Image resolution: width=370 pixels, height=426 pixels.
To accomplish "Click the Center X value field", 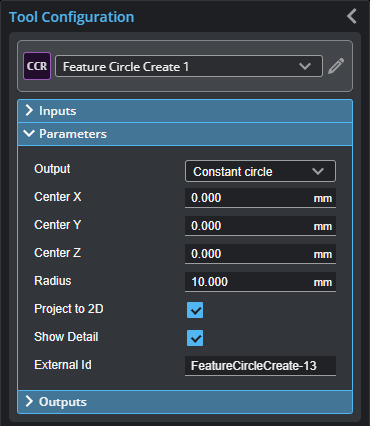I will point(260,198).
